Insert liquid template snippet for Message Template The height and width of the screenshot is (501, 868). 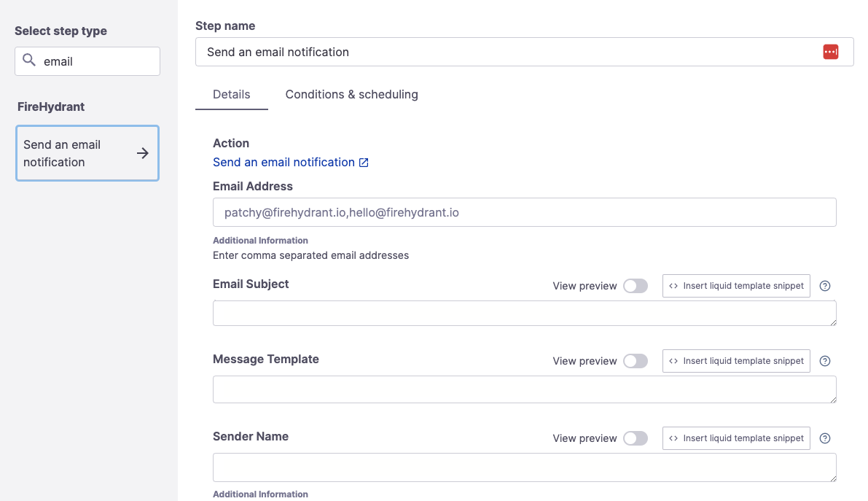[x=736, y=361]
